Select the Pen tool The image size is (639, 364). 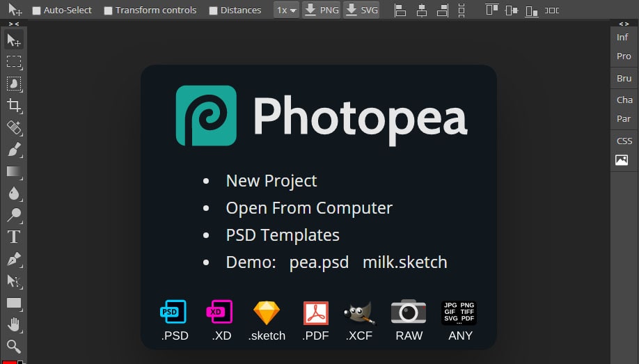[x=14, y=259]
